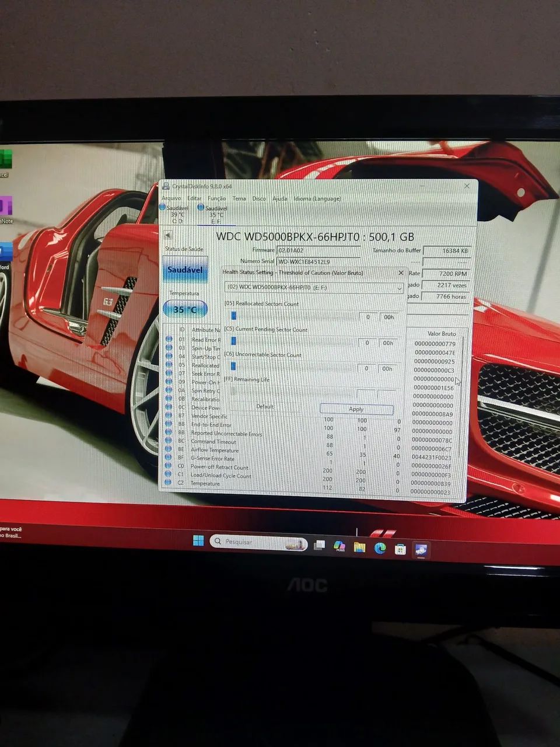
Task: Click raw value 000000000779
Action: coord(435,344)
